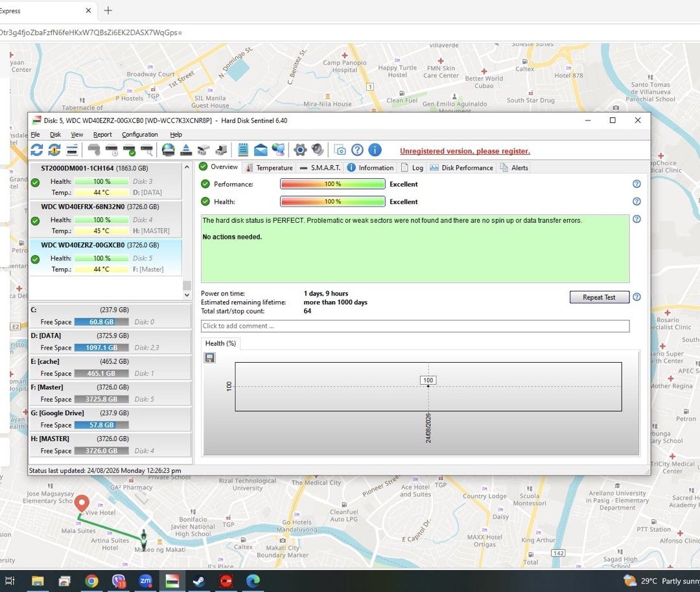Open configuration with the gear toolbar icon
This screenshot has height=592, width=700.
(300, 150)
